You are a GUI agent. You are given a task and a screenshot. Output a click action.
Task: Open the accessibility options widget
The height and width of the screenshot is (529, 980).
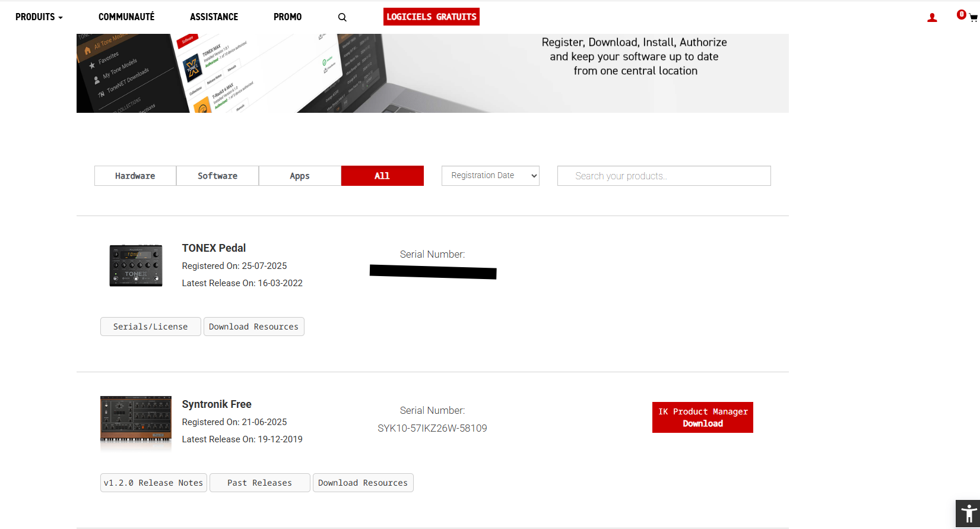pos(968,514)
